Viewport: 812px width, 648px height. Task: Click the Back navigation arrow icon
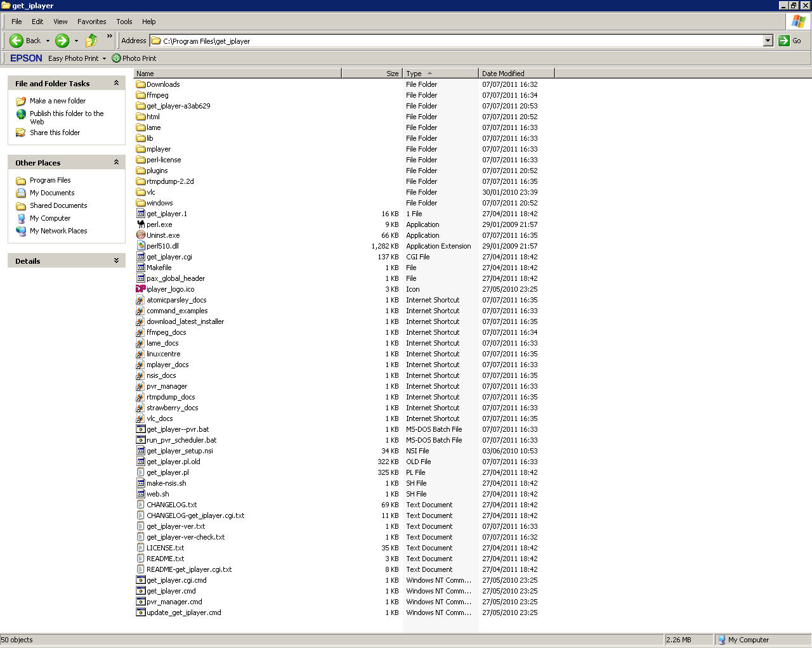16,41
